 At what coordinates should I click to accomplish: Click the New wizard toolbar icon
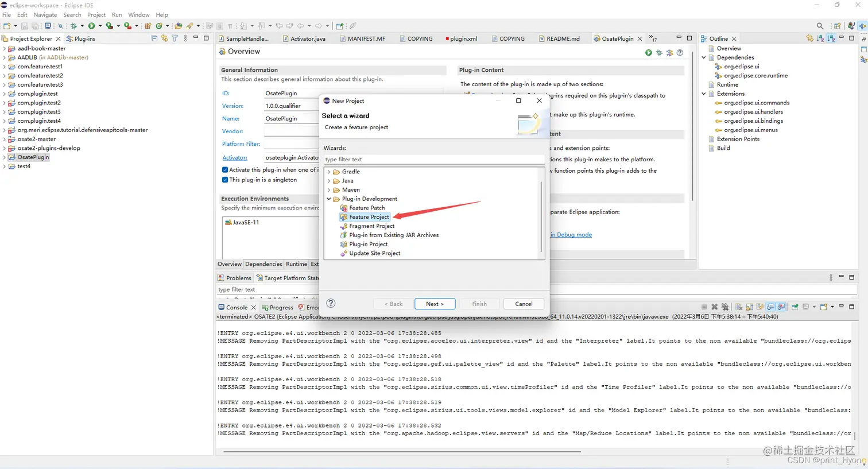7,26
